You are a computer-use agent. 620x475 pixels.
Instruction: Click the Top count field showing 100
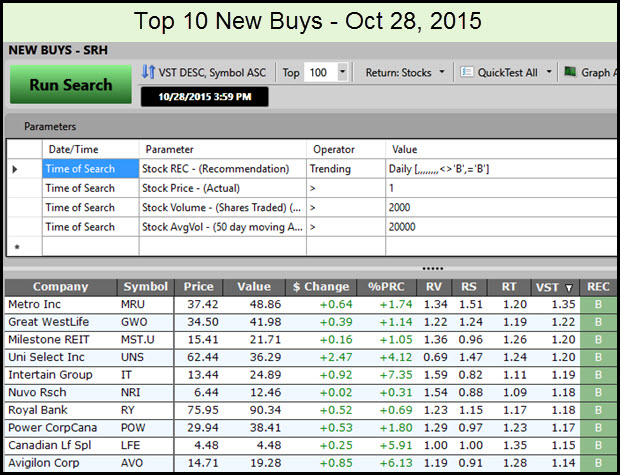pos(320,72)
